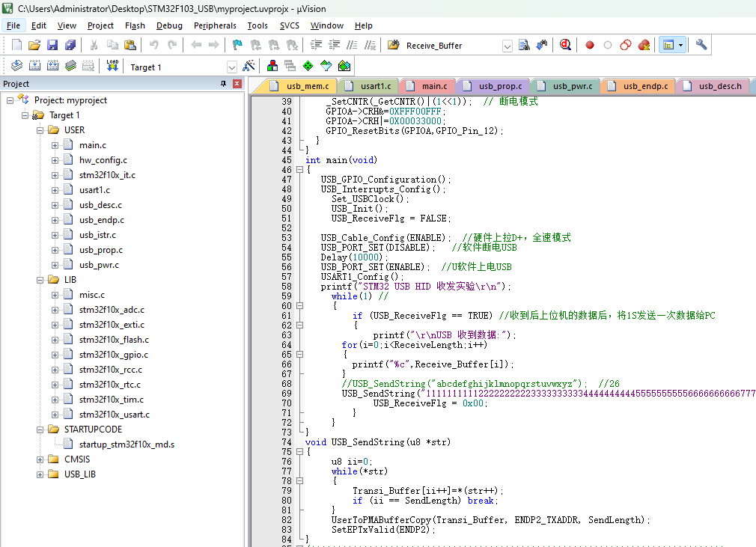Image resolution: width=756 pixels, height=547 pixels.
Task: Indent the selected lines
Action: point(316,46)
